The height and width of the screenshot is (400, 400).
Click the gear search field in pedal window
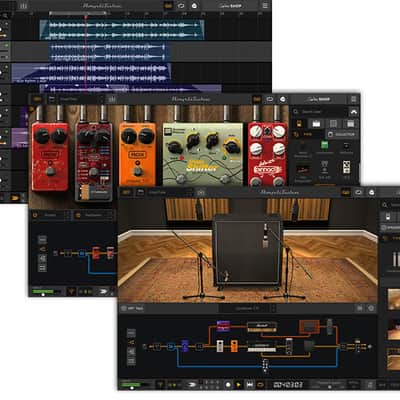319,112
